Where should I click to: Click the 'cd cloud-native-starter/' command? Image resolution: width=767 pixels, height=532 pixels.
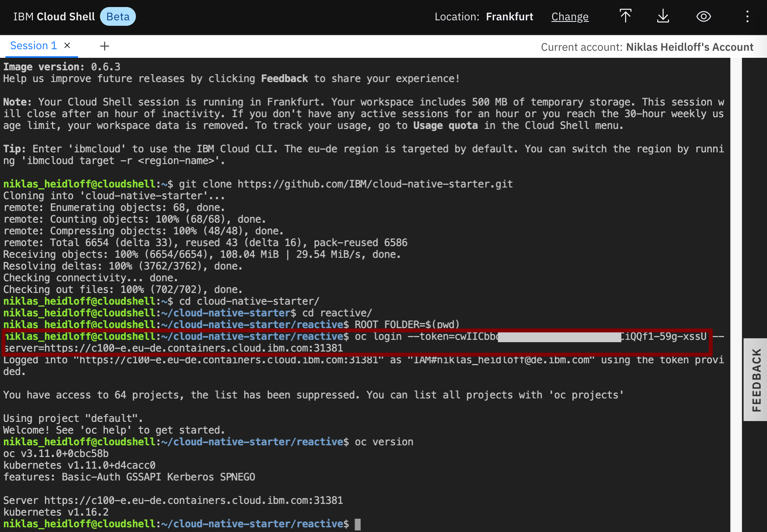[x=249, y=301]
